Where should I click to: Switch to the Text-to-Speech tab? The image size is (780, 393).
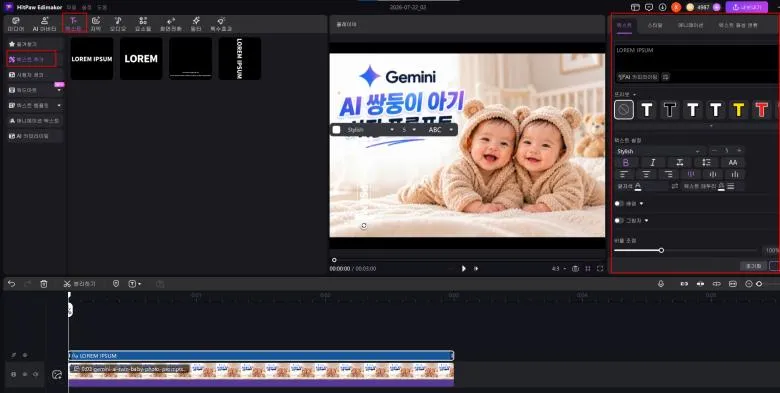tap(738, 25)
